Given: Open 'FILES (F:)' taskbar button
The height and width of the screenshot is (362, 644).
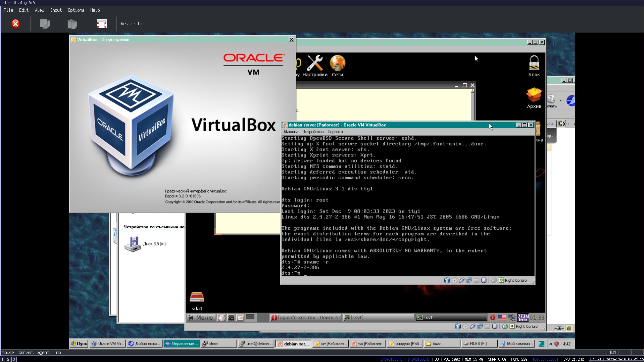Looking at the screenshot, I should pos(479,344).
